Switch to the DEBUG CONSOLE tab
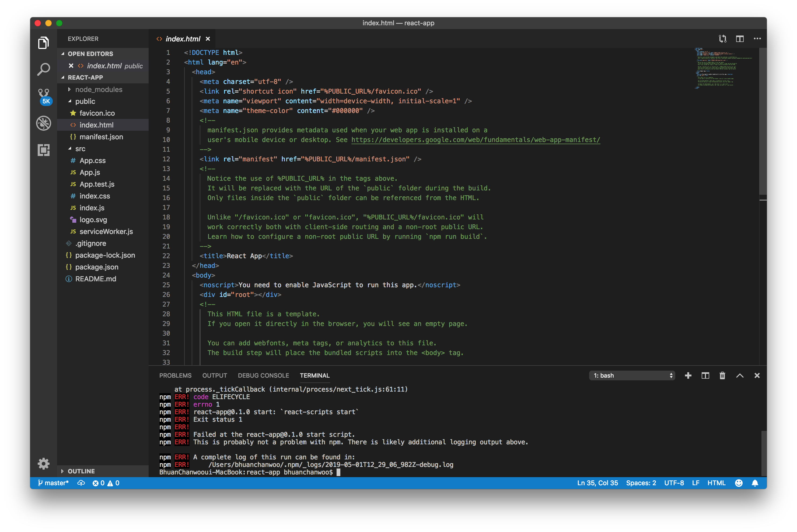Viewport: 797px width, 532px height. point(263,375)
